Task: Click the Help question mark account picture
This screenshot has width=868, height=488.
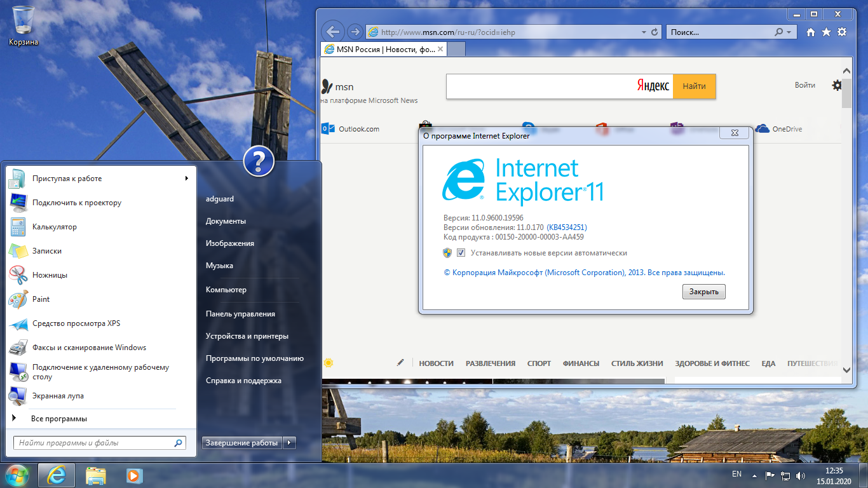Action: (259, 161)
